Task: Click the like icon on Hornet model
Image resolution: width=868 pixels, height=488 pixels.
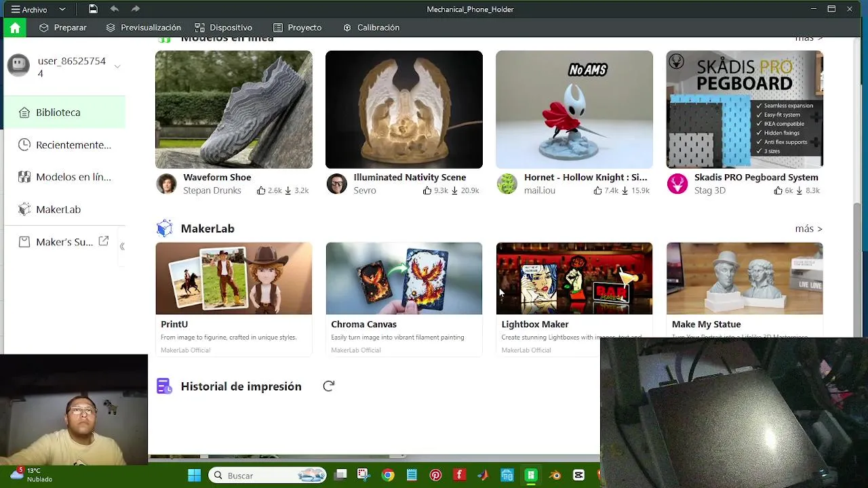Action: [x=597, y=190]
